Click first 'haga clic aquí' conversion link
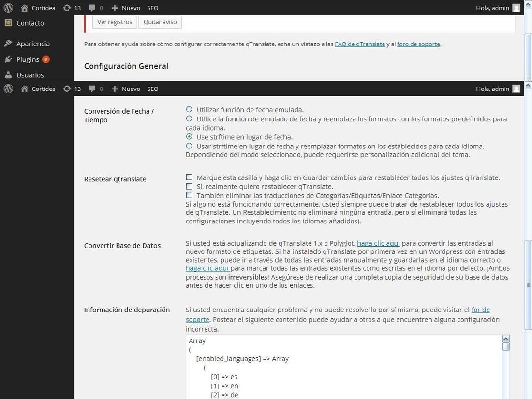Viewport: 532px width, 399px height. (378, 243)
